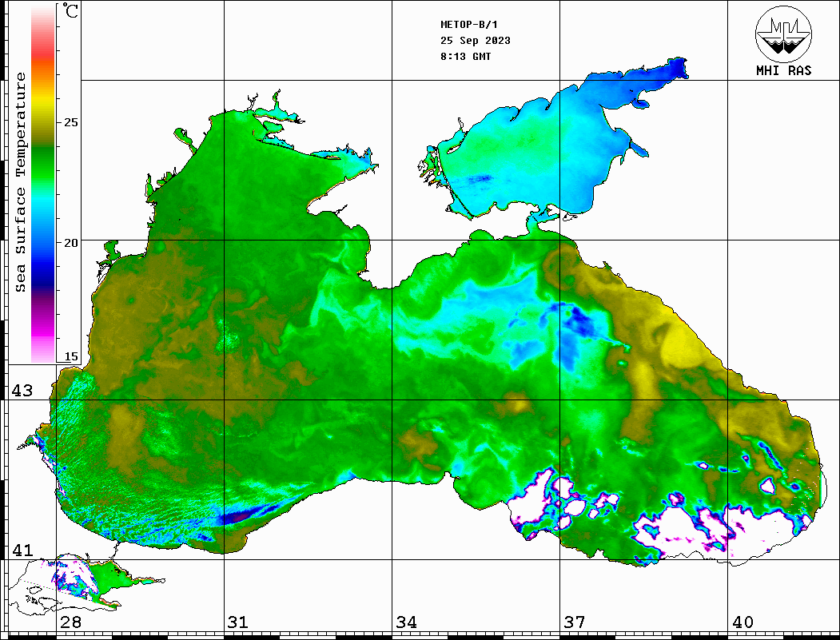This screenshot has height=640, width=840.
Task: Click the longitude label '34'
Action: click(407, 622)
